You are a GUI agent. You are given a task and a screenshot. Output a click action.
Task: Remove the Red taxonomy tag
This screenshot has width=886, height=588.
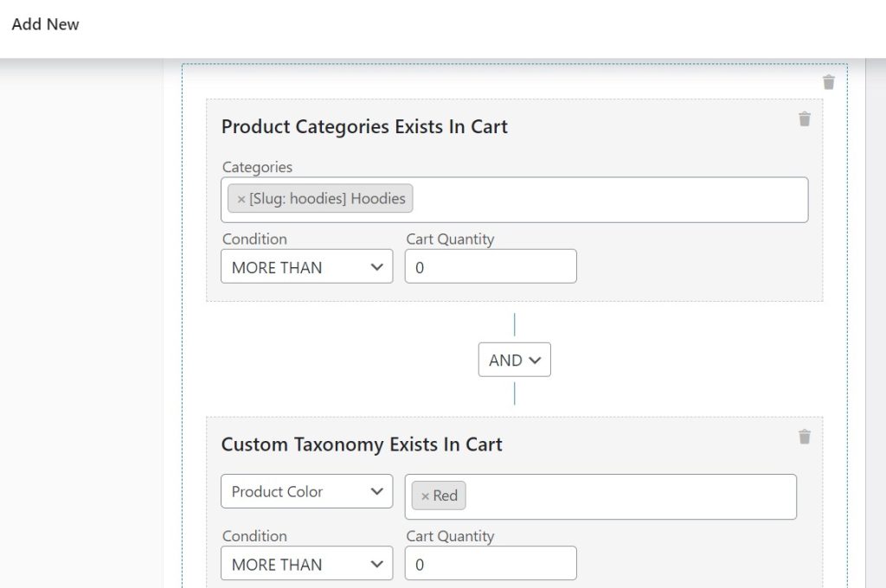click(x=425, y=496)
